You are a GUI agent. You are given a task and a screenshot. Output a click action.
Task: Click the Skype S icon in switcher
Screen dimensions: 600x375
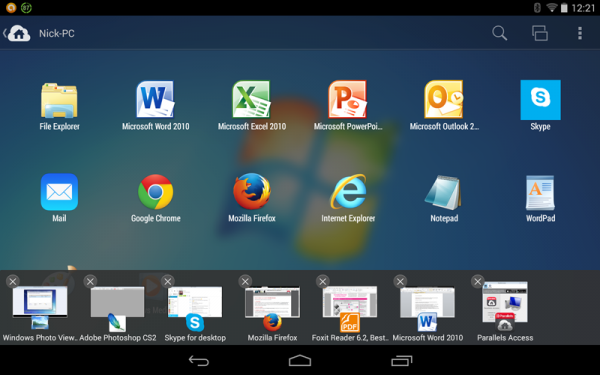pyautogui.click(x=195, y=323)
